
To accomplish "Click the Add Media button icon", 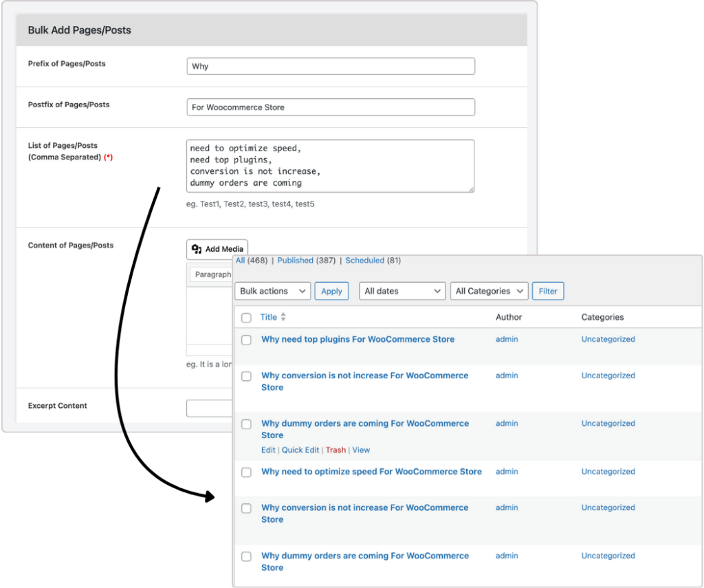I will tap(197, 249).
